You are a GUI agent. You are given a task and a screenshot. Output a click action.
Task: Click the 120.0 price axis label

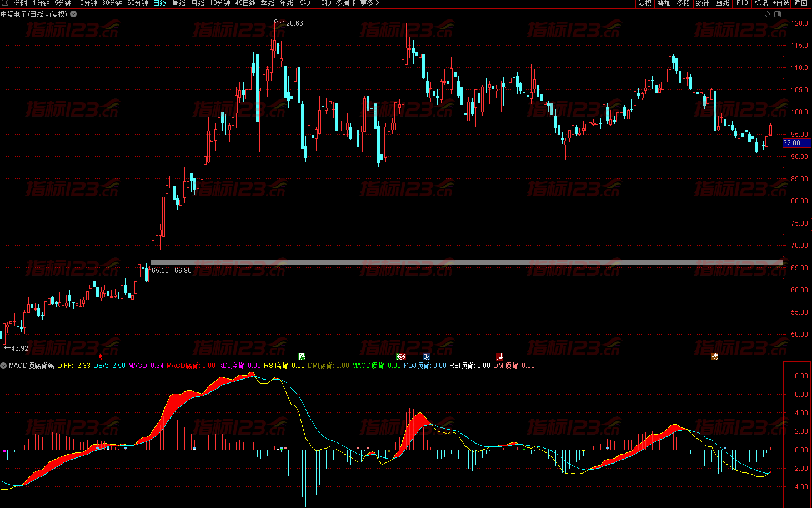[x=799, y=23]
